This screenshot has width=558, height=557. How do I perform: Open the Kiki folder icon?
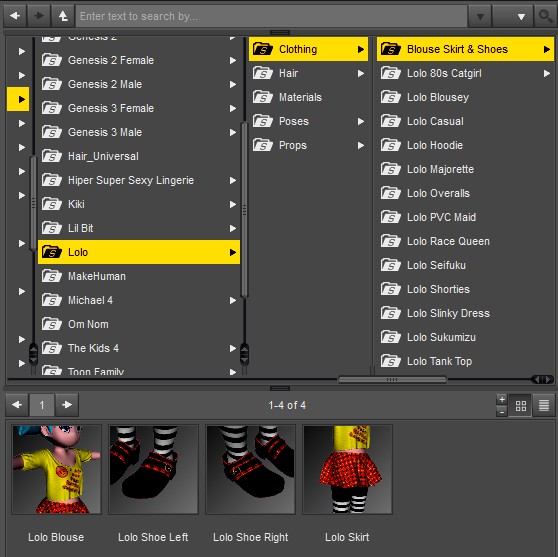click(52, 204)
